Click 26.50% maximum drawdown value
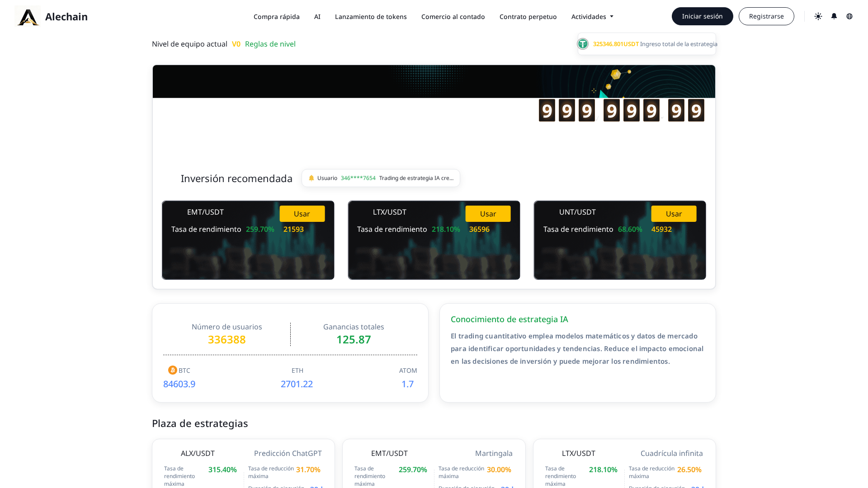Screen dimensions: 868x488 (689, 469)
